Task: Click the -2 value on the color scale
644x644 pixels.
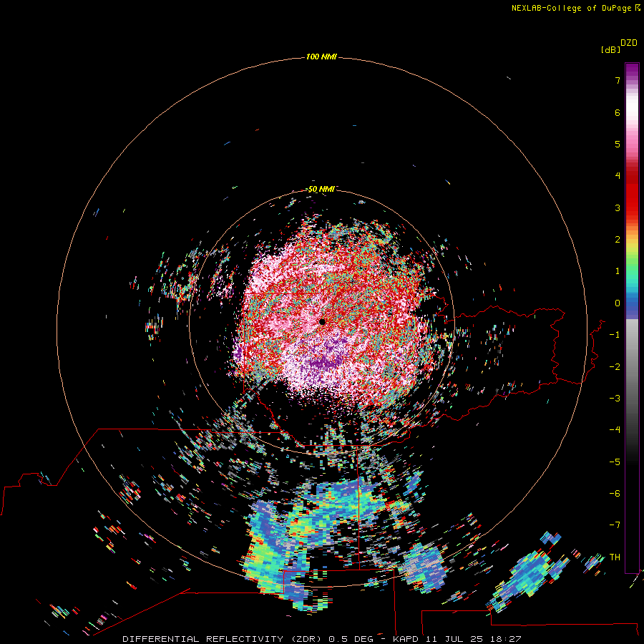Action: pos(615,366)
